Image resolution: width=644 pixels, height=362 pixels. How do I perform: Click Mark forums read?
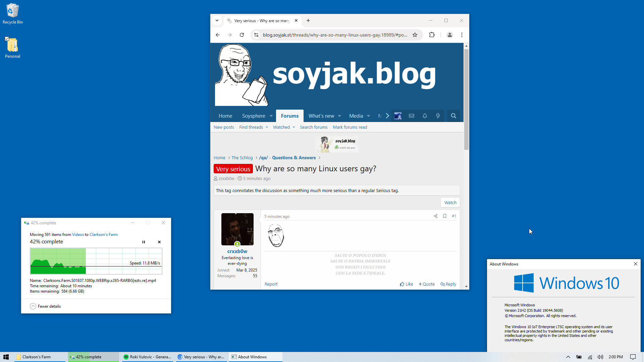point(350,127)
